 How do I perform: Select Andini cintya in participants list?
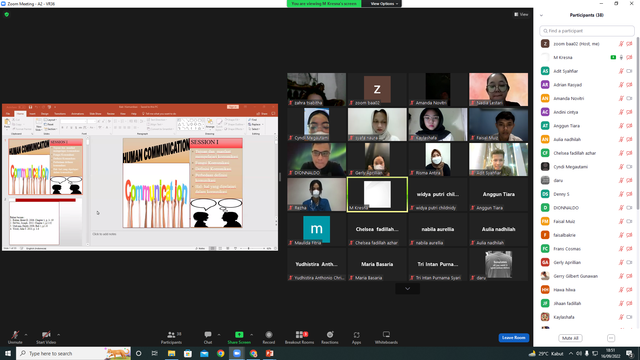(x=587, y=112)
